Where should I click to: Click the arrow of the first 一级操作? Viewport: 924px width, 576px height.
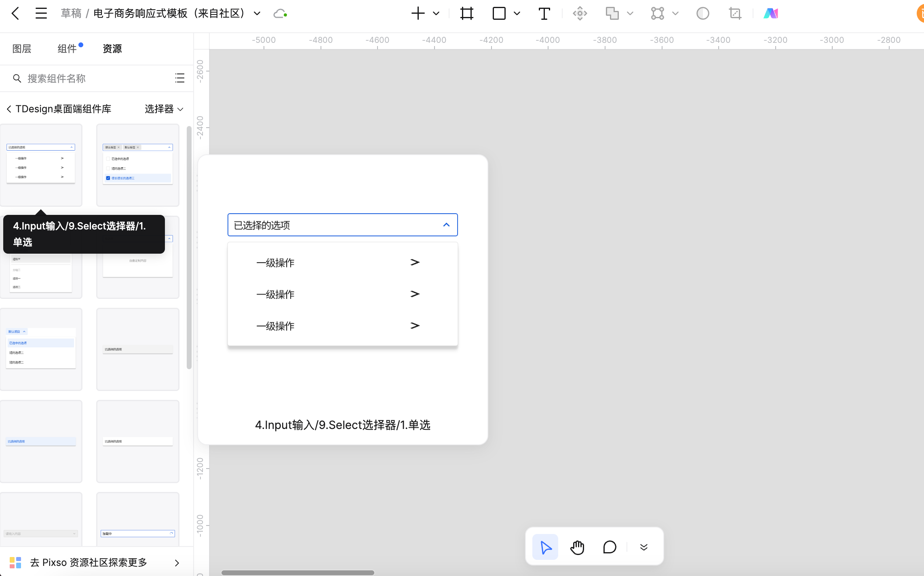(415, 263)
